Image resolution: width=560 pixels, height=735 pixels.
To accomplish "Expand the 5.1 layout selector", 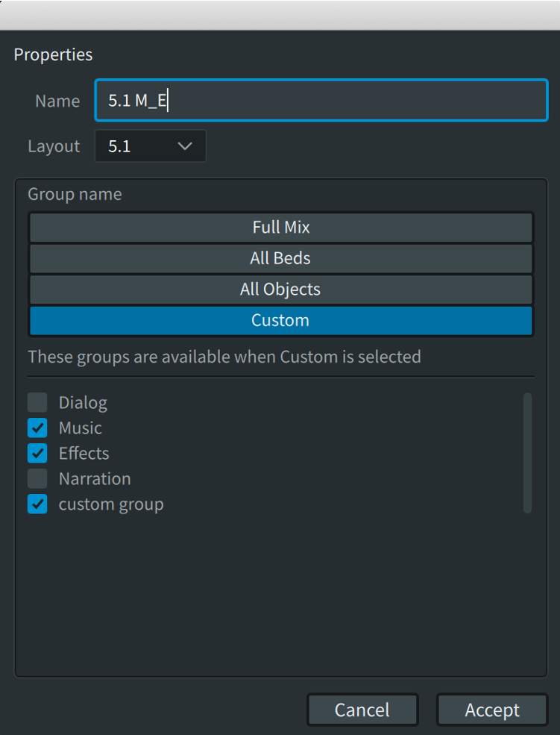I will point(149,146).
